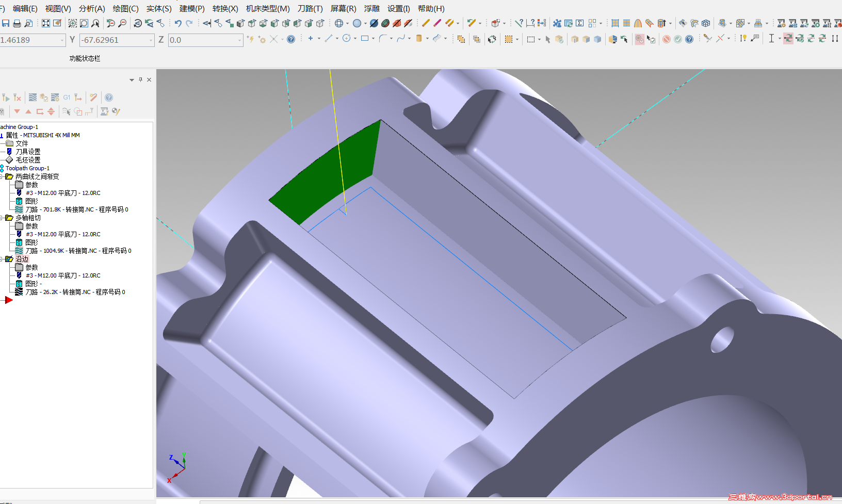Screen dimensions: 842x504
Task: Select the rectangle sketch tool
Action: [x=365, y=38]
